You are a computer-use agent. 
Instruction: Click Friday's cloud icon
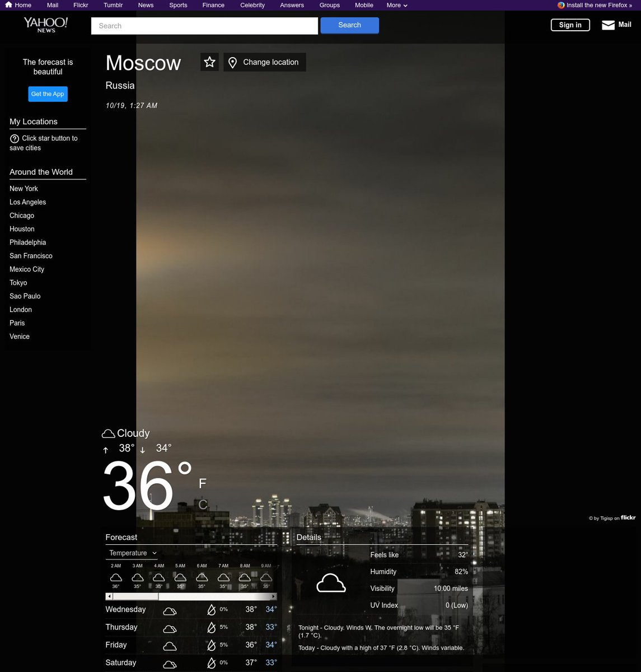(170, 646)
